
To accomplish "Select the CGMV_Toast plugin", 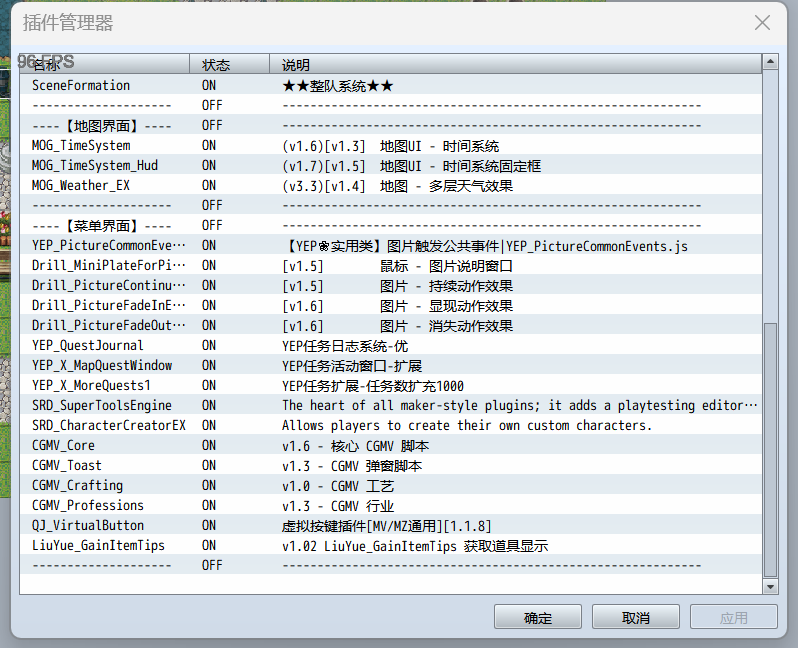I will (x=391, y=465).
